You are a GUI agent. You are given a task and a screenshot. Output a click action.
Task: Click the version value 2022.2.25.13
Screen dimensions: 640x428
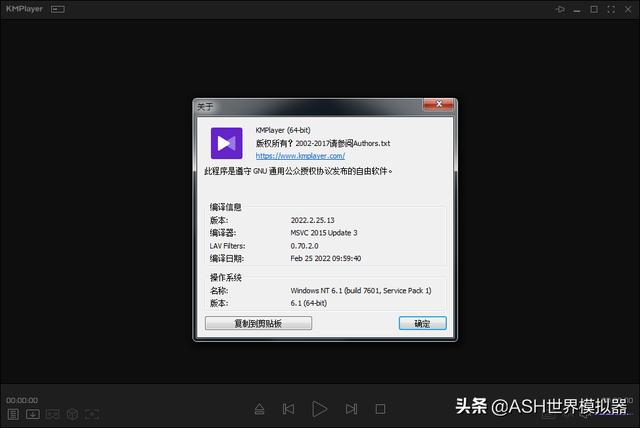tap(312, 220)
